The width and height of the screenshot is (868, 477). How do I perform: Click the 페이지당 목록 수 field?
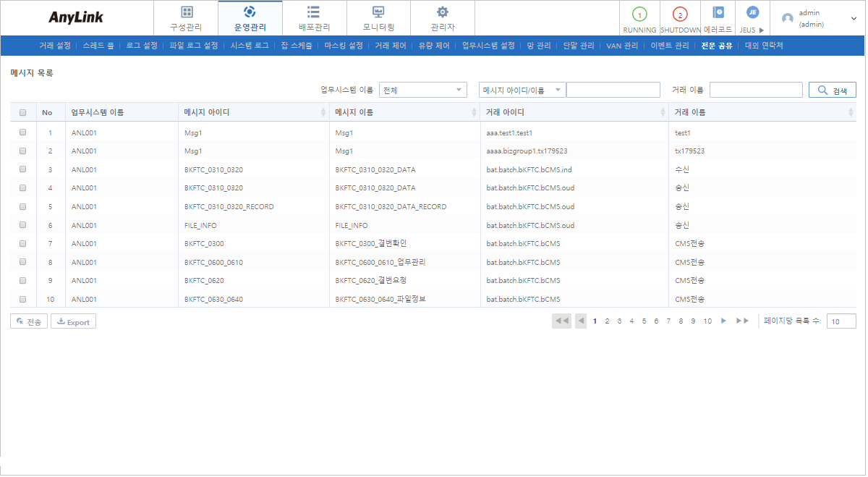click(841, 321)
